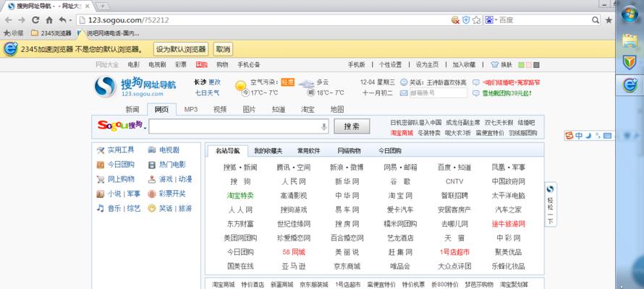Viewport: 644px width, 289px height.
Task: Go back with the browser back arrow
Action: pos(8,20)
